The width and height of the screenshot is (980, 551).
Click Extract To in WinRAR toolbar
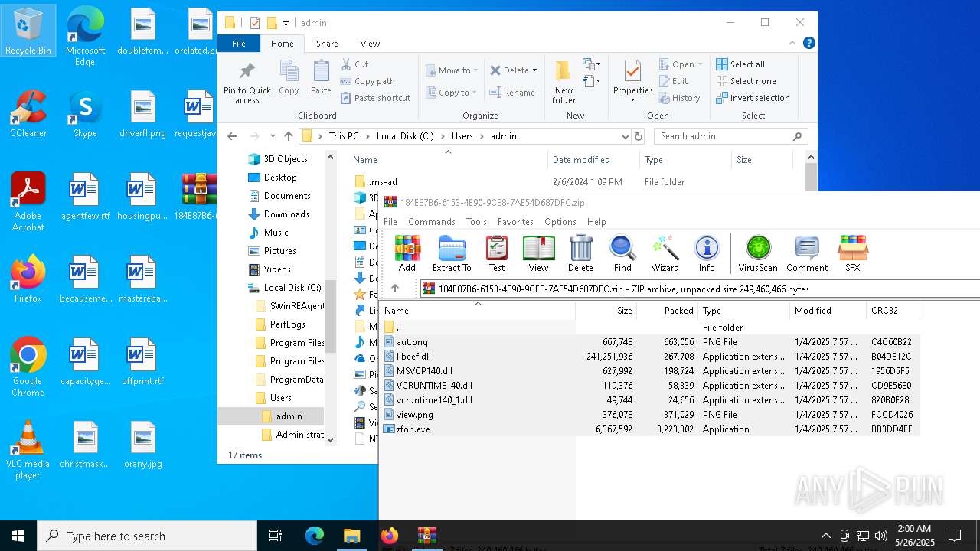click(x=452, y=254)
